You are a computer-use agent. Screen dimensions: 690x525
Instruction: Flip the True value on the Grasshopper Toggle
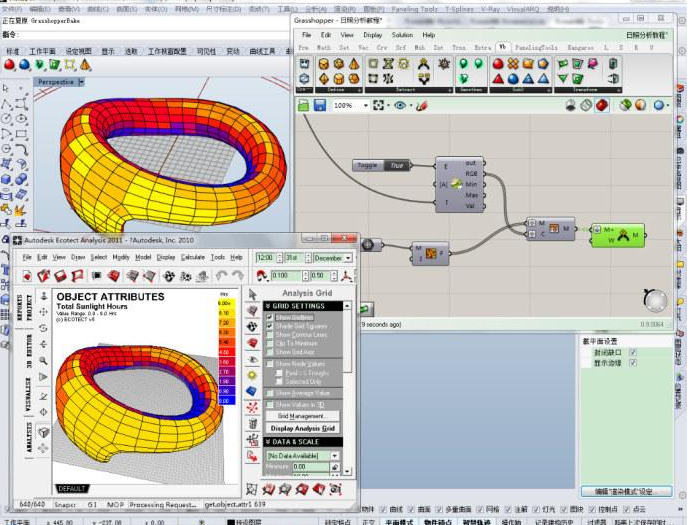click(x=396, y=165)
